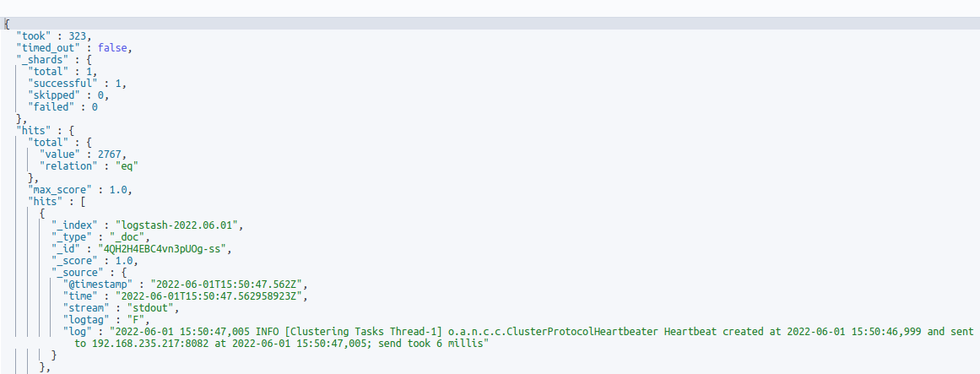Click the hits total value 2767

pos(111,154)
